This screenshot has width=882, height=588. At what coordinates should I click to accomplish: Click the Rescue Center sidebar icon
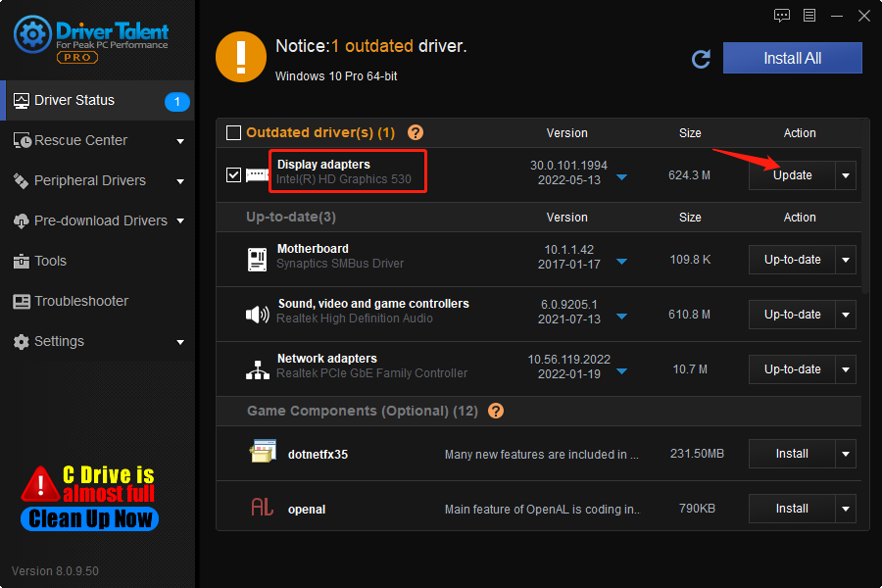(x=22, y=140)
